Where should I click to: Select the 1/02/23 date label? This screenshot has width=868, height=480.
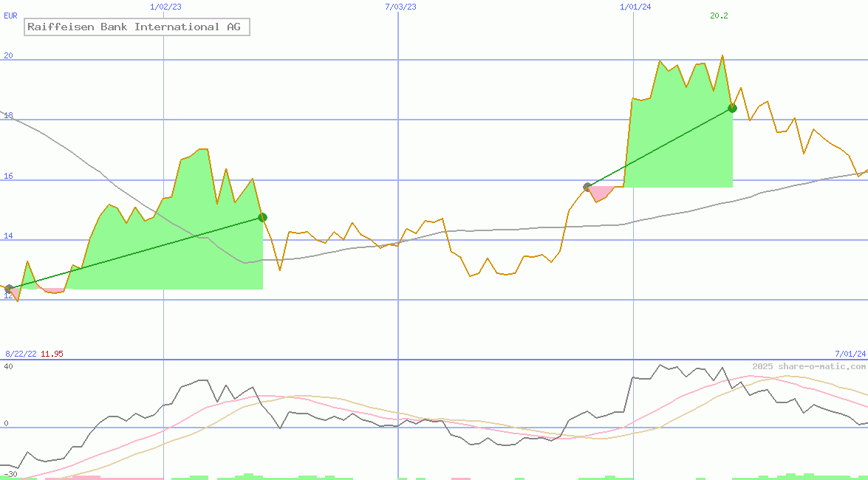tap(165, 7)
